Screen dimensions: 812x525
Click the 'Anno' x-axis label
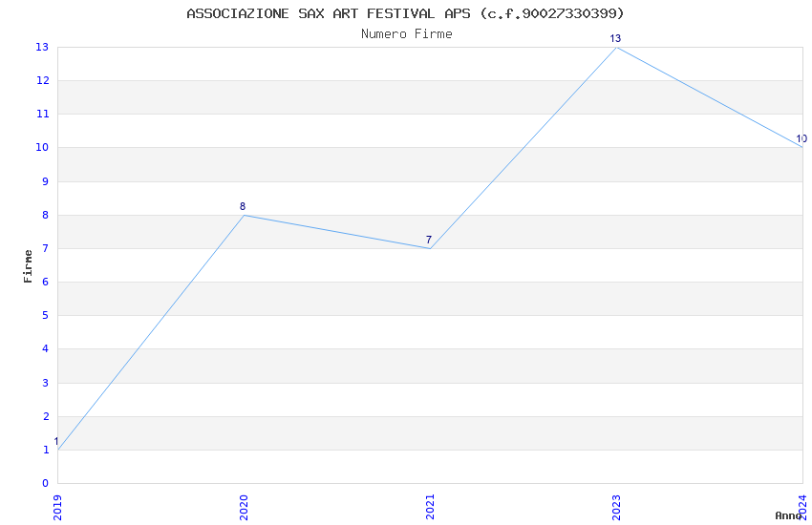788,515
